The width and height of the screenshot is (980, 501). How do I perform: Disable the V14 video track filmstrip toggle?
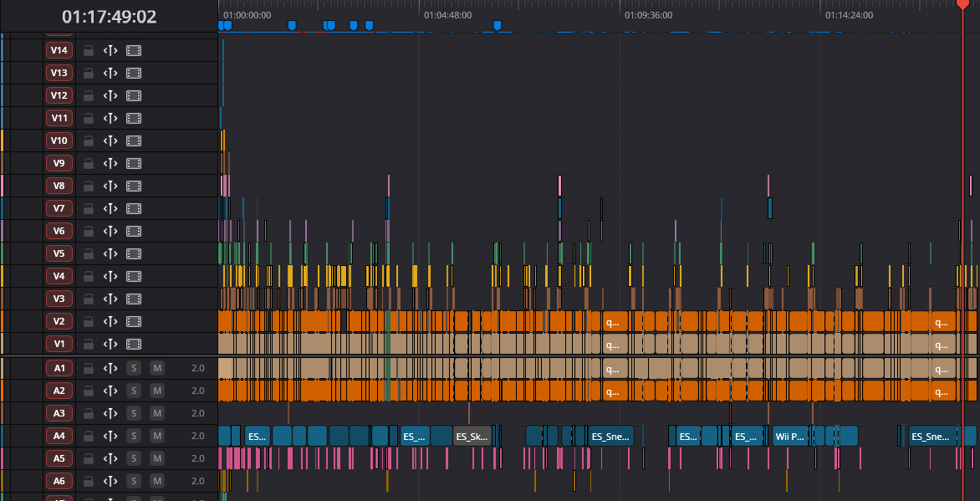click(x=134, y=51)
